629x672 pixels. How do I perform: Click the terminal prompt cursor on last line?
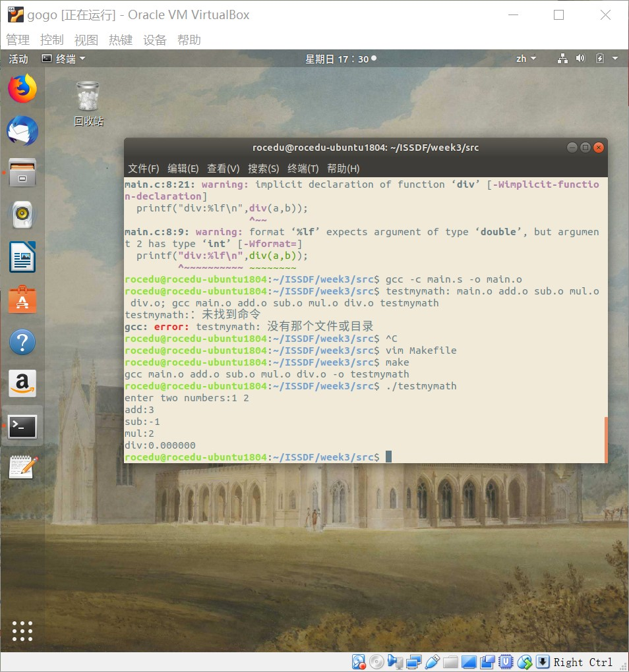[x=388, y=457]
